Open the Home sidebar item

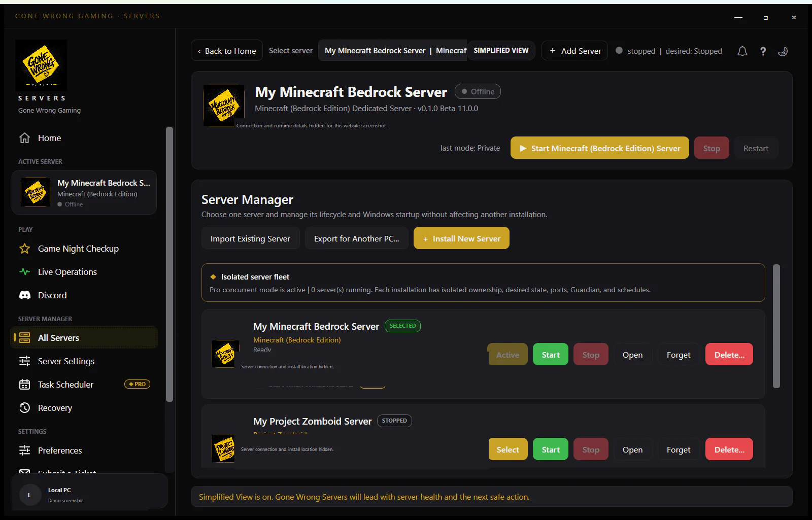85,138
